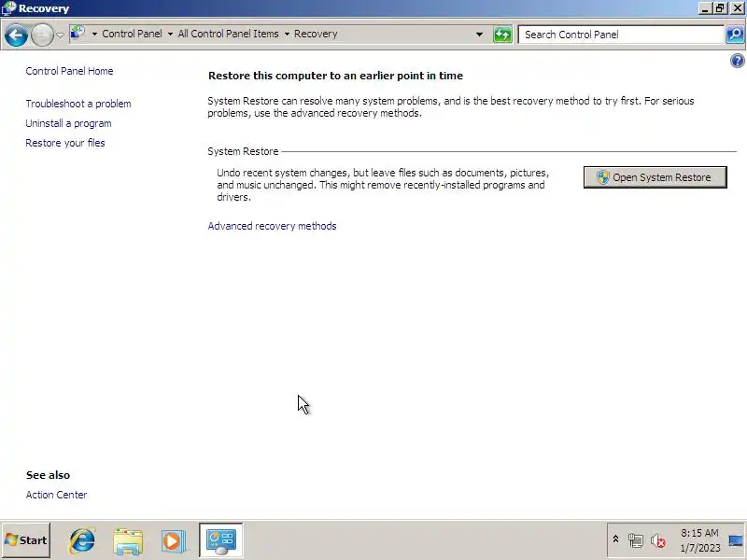This screenshot has height=560, width=747.
Task: Open Control Panel Home link
Action: coord(69,71)
